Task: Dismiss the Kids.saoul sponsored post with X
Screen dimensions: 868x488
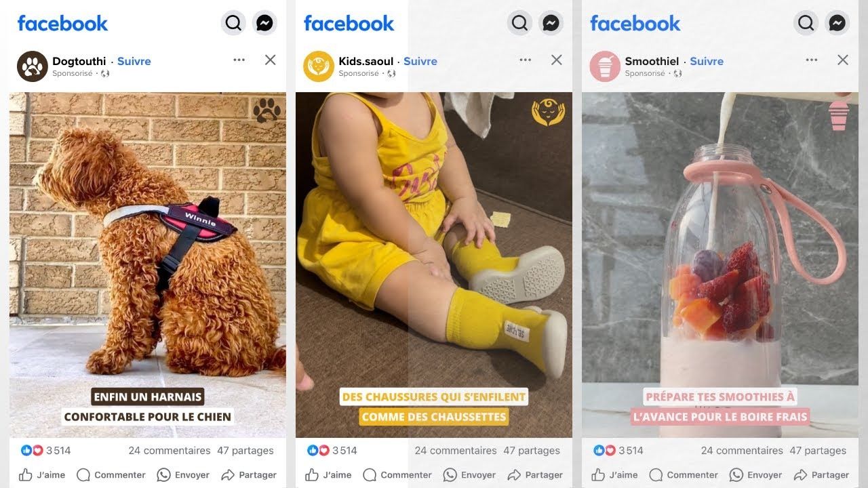Action: pyautogui.click(x=556, y=60)
